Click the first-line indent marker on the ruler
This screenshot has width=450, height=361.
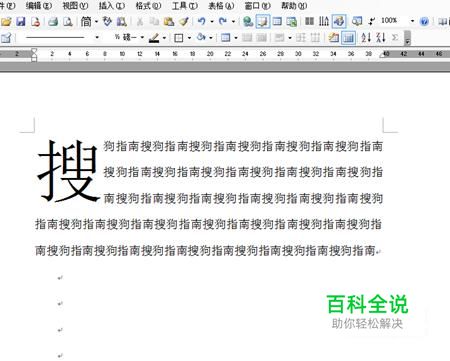tap(34, 51)
